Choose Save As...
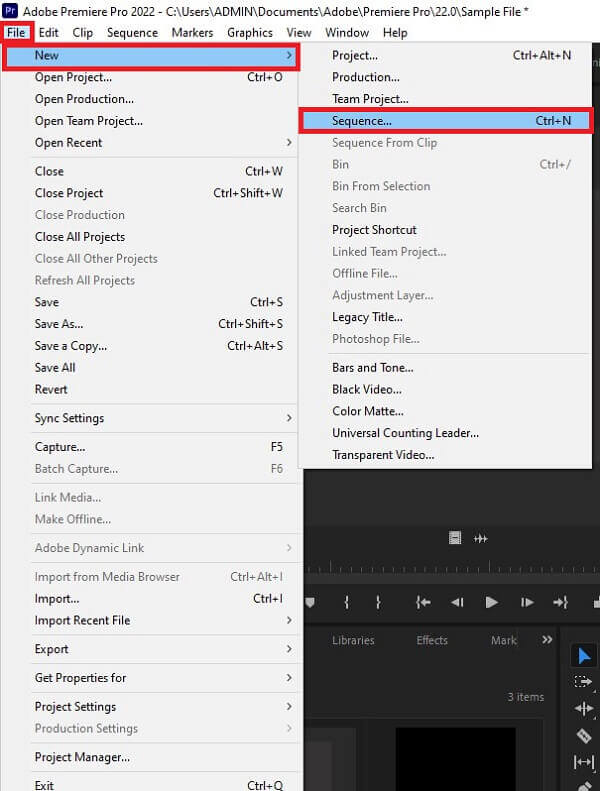Viewport: 600px width, 791px height. pyautogui.click(x=151, y=324)
